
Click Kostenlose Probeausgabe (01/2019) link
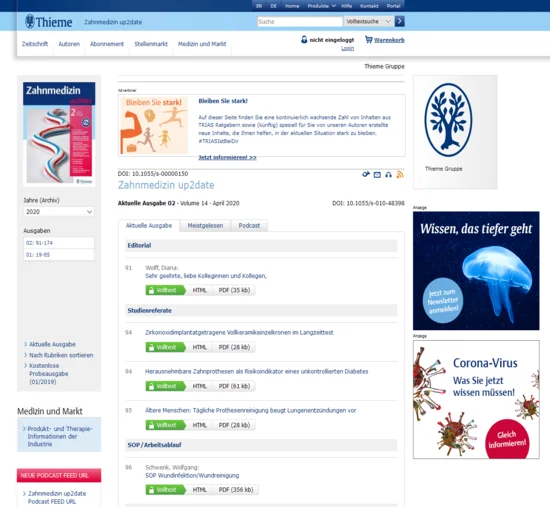49,374
